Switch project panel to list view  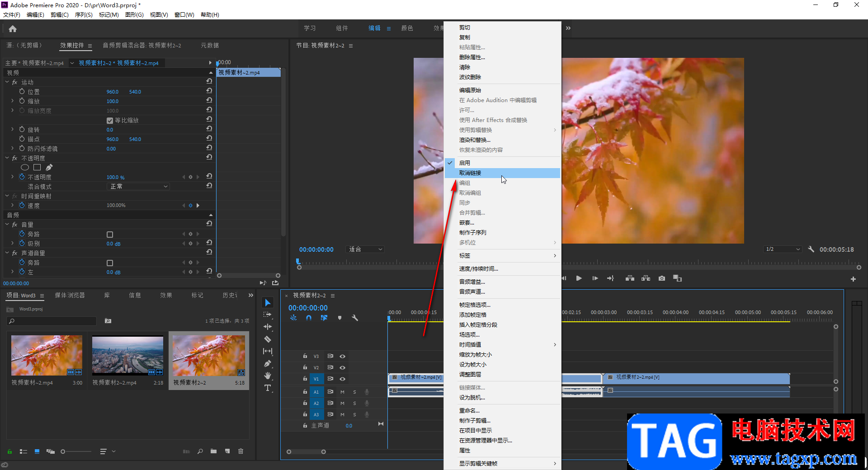click(24, 451)
